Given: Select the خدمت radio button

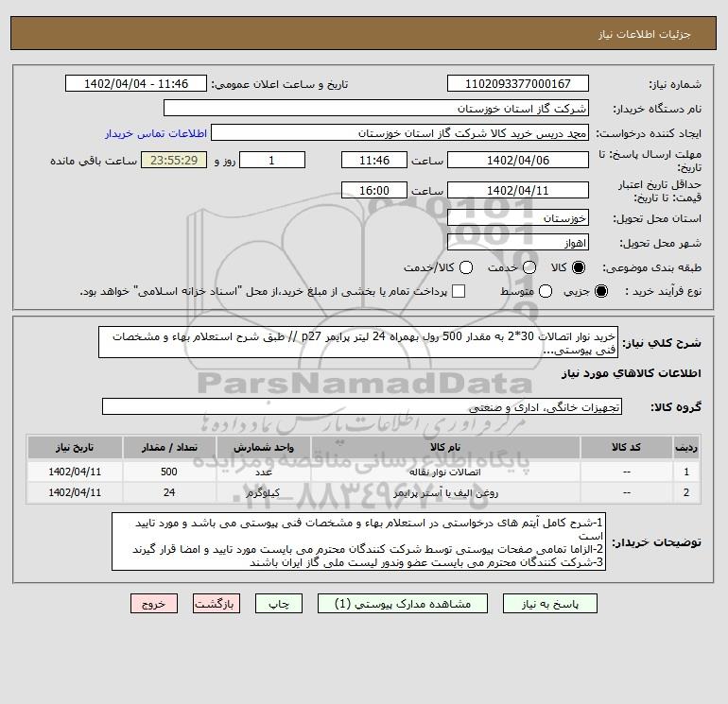Looking at the screenshot, I should click(529, 267).
